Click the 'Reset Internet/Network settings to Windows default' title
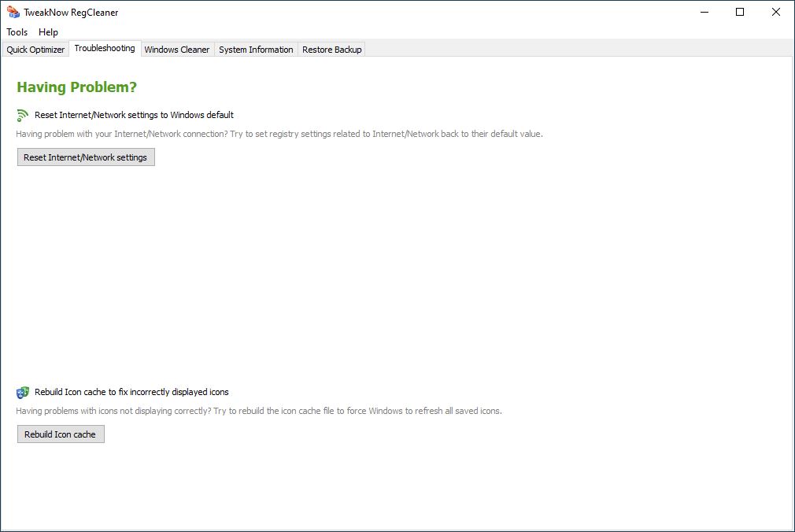Screen dimensions: 795x532 [134, 115]
